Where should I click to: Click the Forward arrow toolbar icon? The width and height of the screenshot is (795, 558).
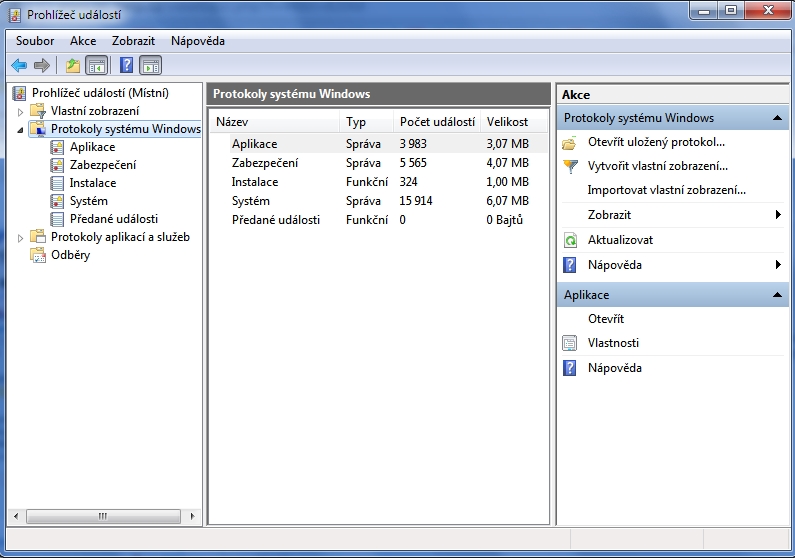point(42,65)
